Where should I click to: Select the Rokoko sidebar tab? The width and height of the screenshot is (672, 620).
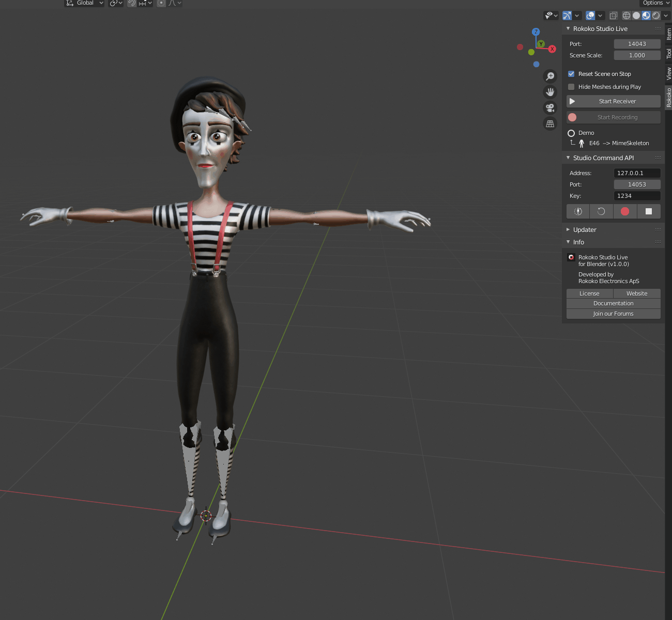click(x=668, y=97)
